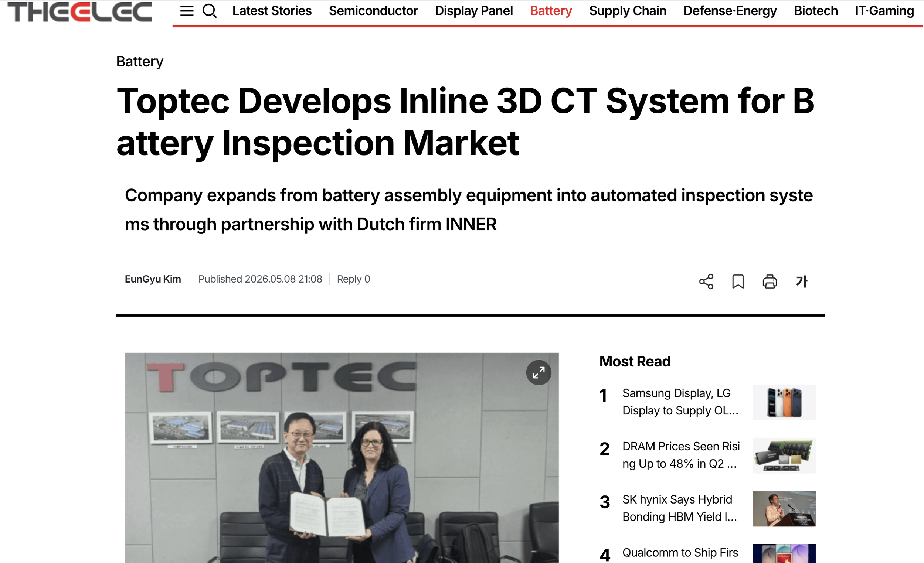Click the search magnifier icon
This screenshot has width=924, height=563.
point(209,11)
